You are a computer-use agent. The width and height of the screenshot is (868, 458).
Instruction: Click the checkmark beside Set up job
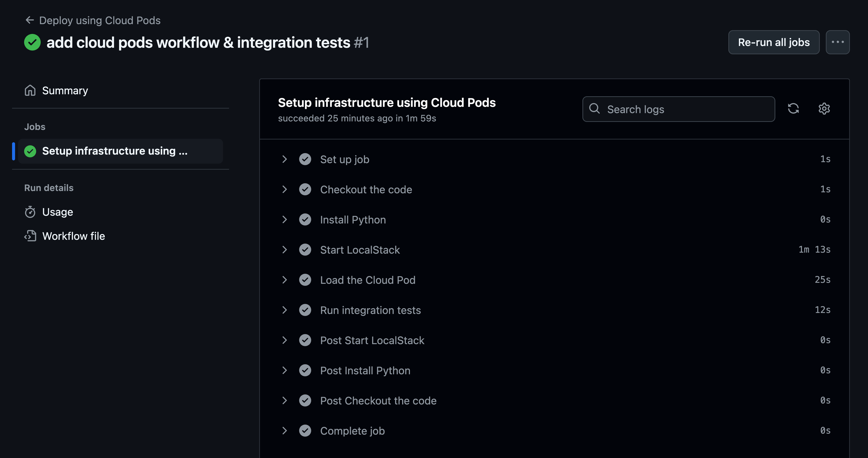coord(305,159)
